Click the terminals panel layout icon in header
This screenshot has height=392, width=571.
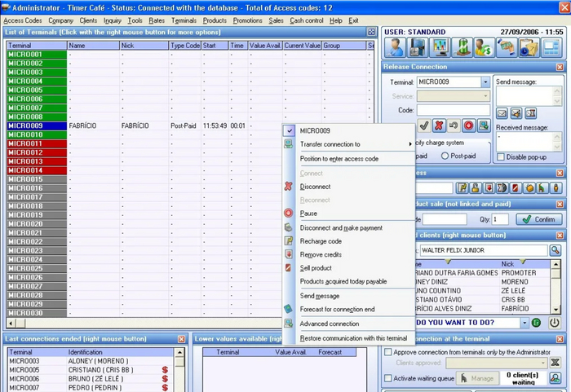pyautogui.click(x=371, y=32)
